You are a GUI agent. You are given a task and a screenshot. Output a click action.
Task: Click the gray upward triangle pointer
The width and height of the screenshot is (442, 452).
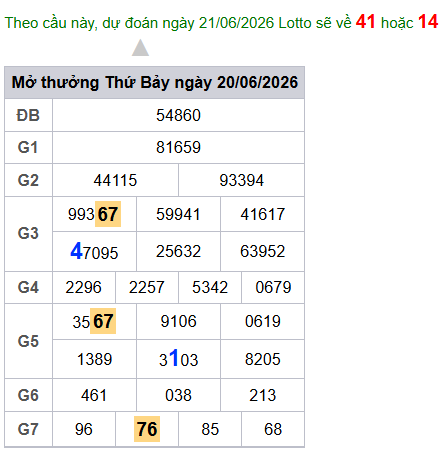[140, 48]
